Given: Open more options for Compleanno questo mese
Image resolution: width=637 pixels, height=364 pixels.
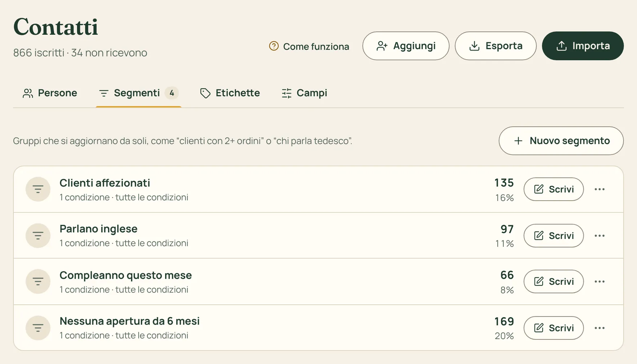Looking at the screenshot, I should [x=600, y=282].
